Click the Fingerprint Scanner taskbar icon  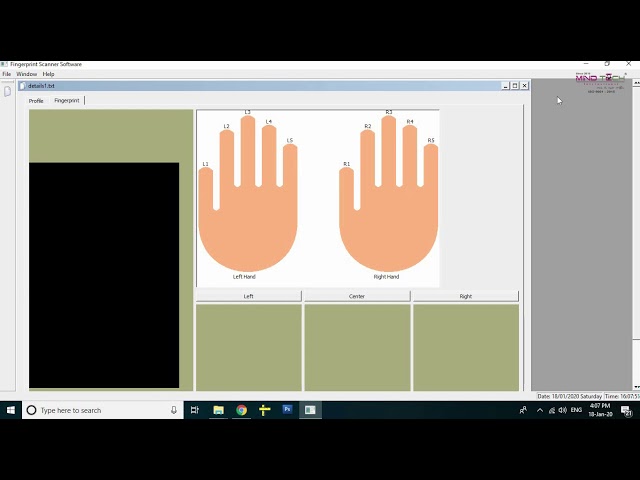point(310,410)
